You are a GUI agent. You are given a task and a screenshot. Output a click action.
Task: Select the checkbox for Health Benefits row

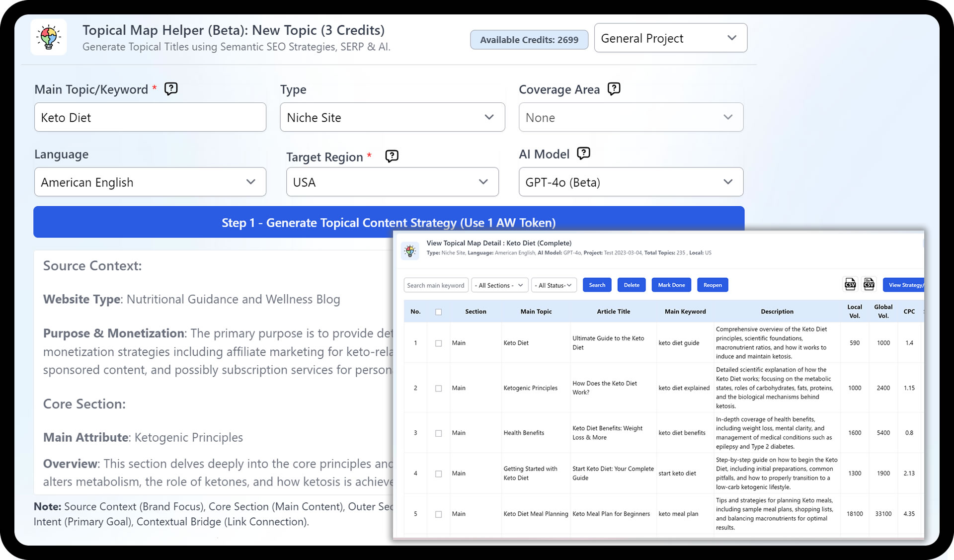(x=439, y=433)
